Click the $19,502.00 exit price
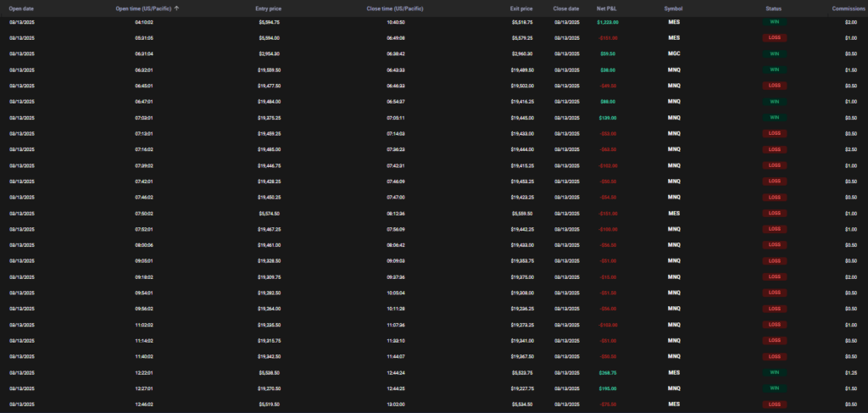 (522, 86)
